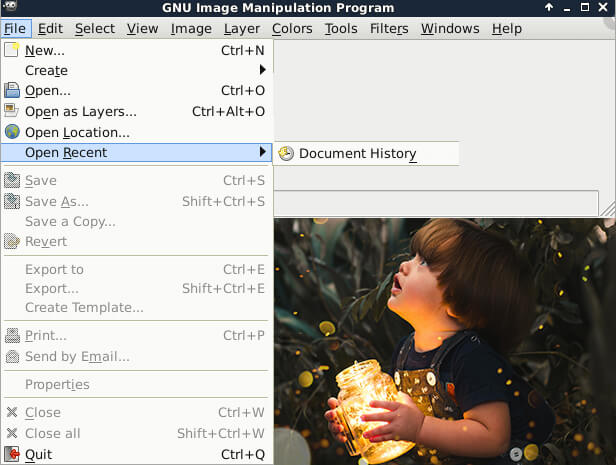Click the GIMP Wilber icon in title bar
This screenshot has width=616, height=465.
(x=10, y=8)
